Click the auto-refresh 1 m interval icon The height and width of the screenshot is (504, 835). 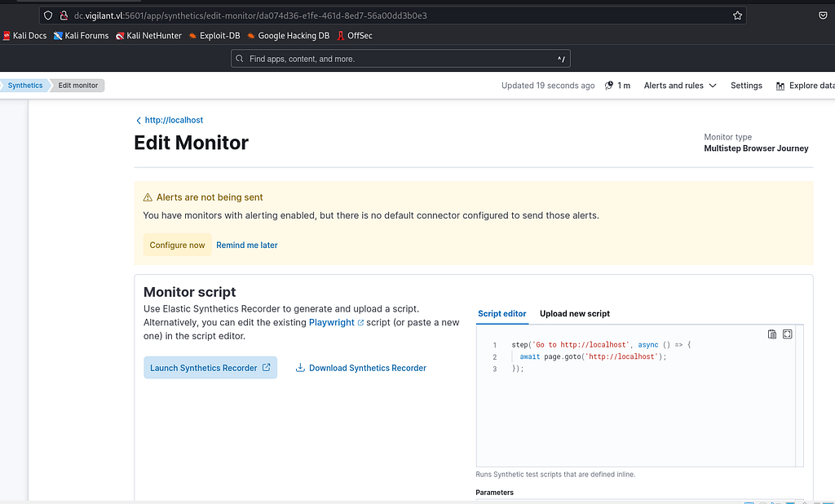tap(609, 86)
